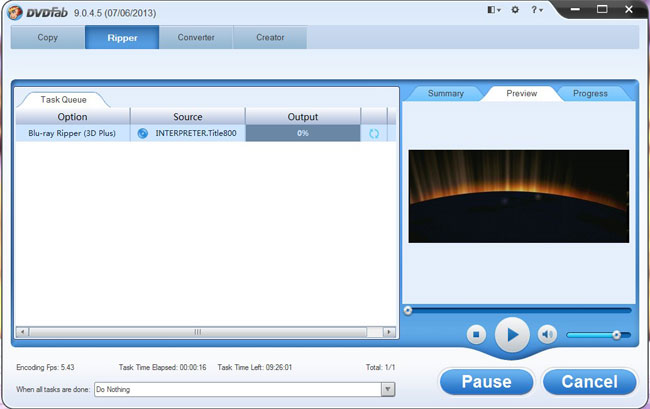Click the left arrow of horizontal scrollbar

pos(22,332)
